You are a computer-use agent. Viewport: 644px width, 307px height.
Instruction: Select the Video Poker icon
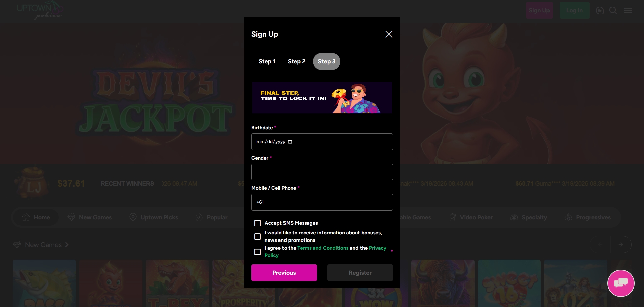452,217
